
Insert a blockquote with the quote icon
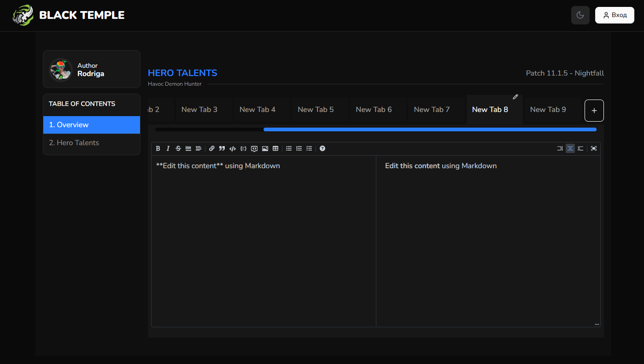[222, 148]
